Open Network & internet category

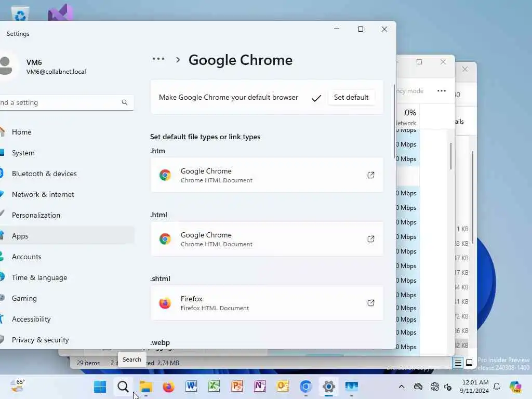point(66,194)
